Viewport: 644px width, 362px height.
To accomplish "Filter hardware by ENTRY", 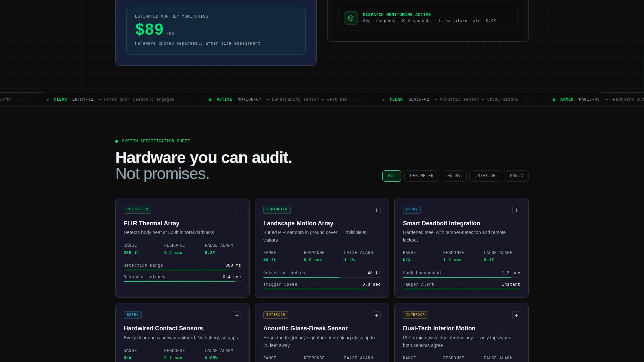I will pyautogui.click(x=454, y=176).
